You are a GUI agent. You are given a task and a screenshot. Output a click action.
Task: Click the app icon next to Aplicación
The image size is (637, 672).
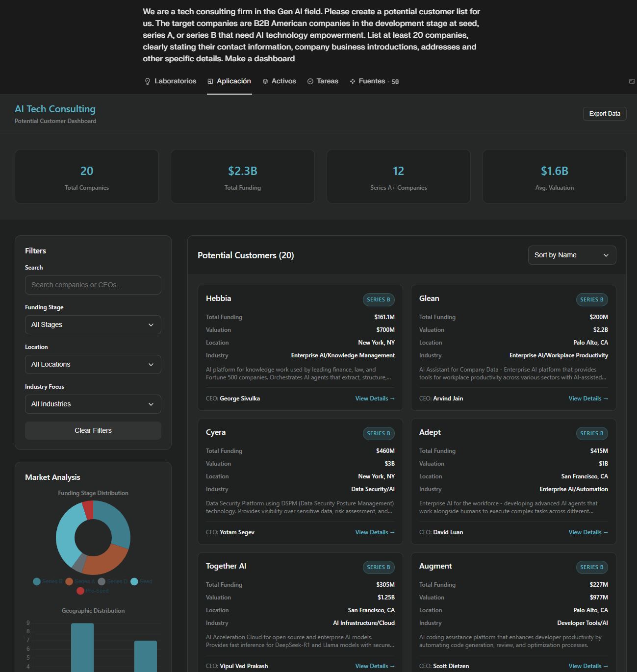pyautogui.click(x=211, y=81)
